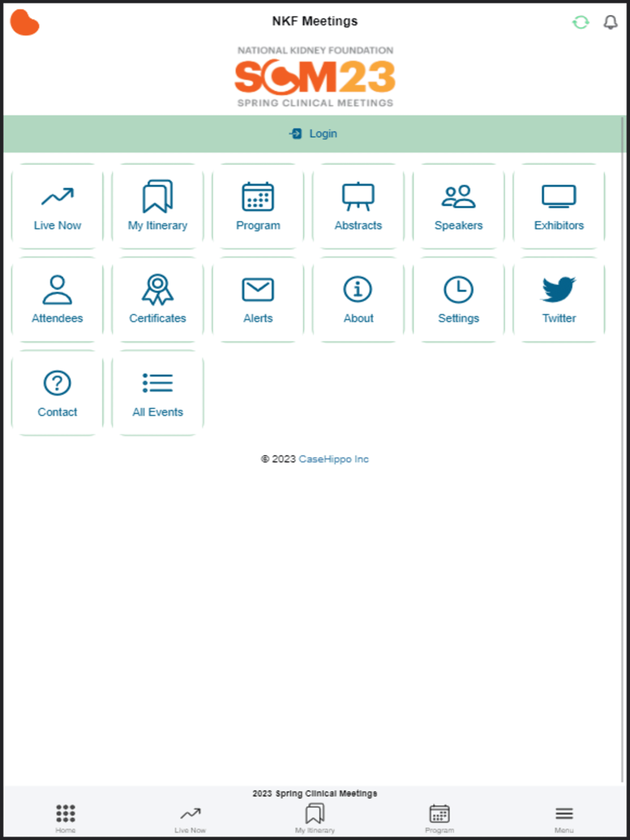630x840 pixels.
Task: Open the My Itinerary tile
Action: [157, 207]
